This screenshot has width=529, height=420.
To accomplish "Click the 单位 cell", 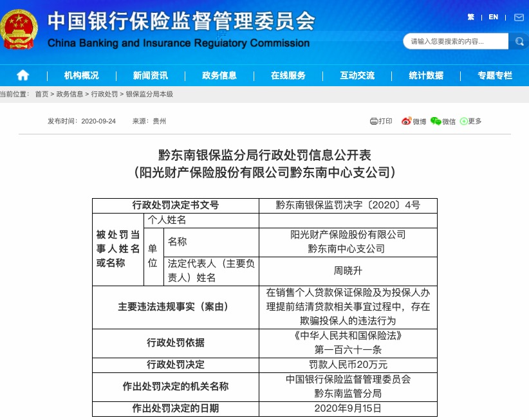I will click(x=153, y=256).
